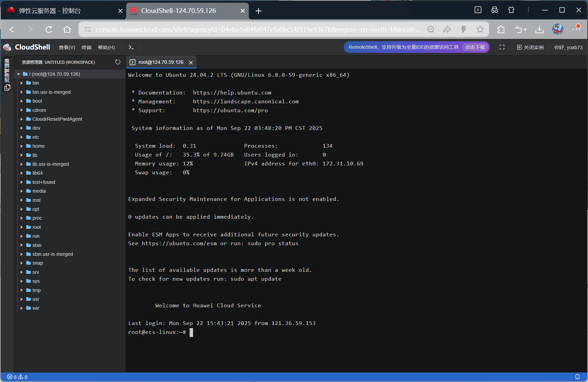Toggle fullscreen mode icon
This screenshot has height=382, width=588.
502,47
